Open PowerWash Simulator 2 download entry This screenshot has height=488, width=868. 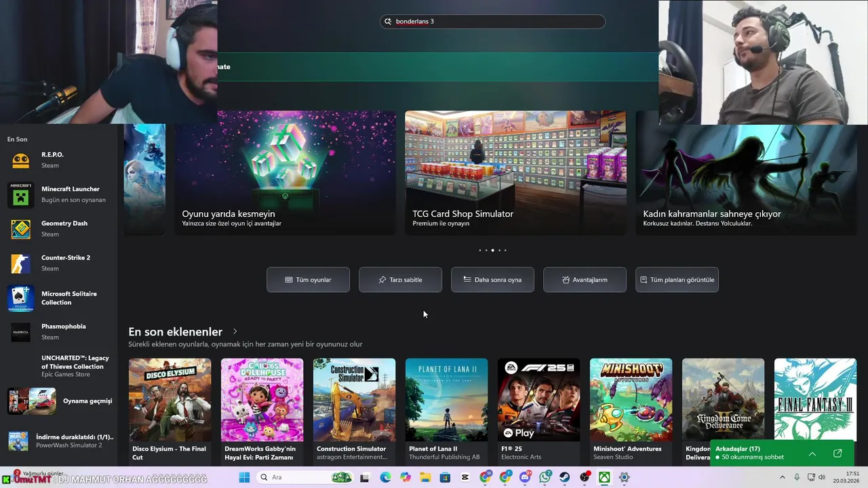click(61, 441)
